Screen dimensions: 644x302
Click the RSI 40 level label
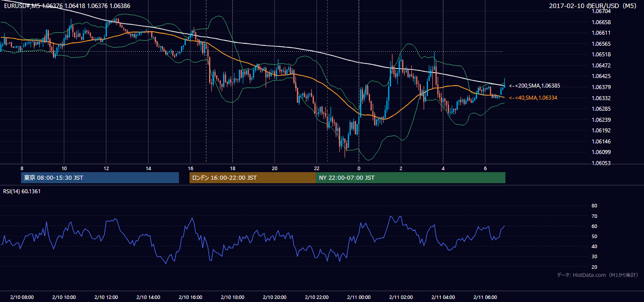pos(594,246)
